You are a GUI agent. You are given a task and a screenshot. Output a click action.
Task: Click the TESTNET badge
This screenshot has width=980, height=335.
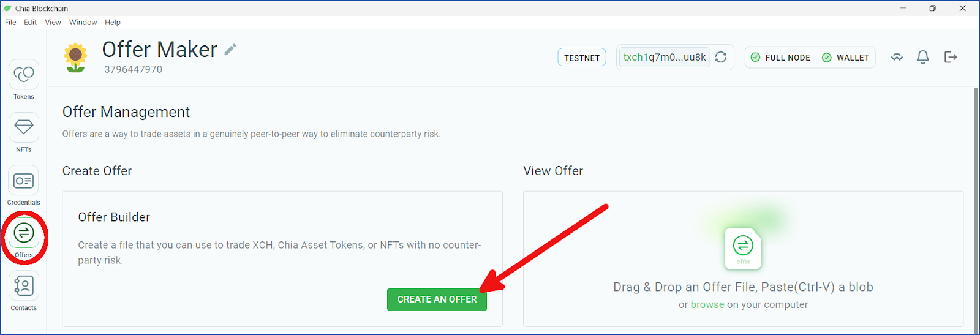pyautogui.click(x=582, y=58)
